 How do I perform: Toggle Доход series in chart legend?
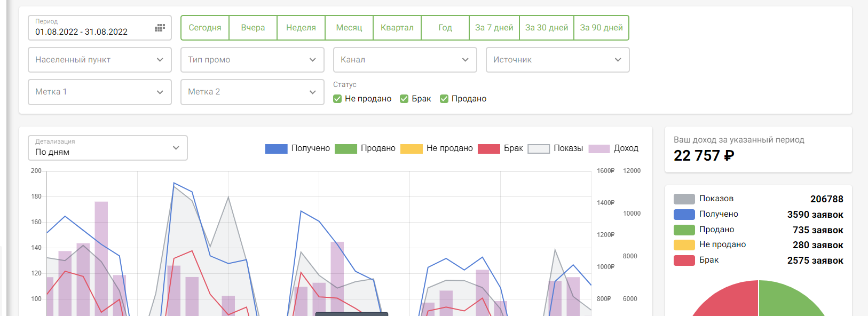(613, 148)
